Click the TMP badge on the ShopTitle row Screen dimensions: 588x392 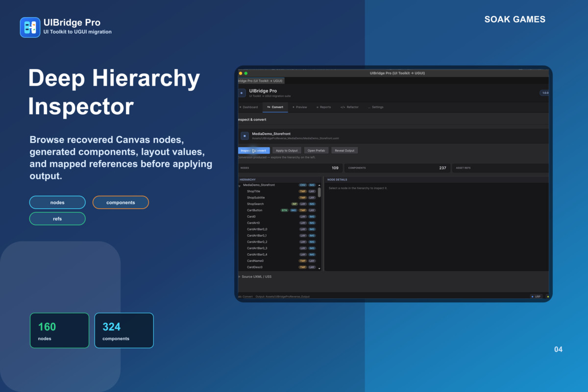tap(303, 192)
